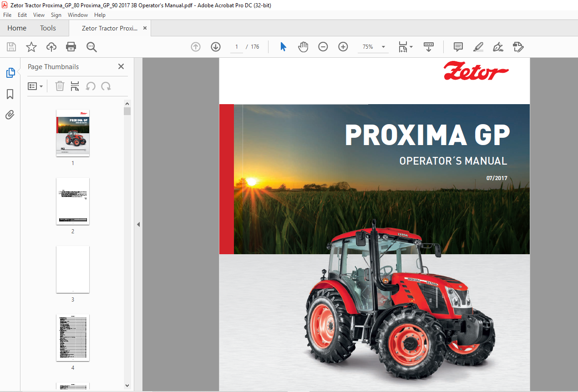Bookmark the file with the star icon

click(x=31, y=47)
